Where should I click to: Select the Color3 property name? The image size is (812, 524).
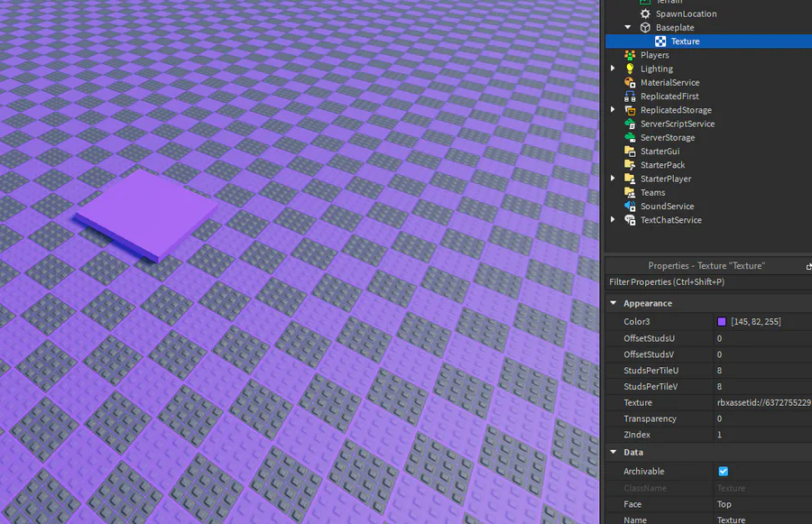(636, 322)
